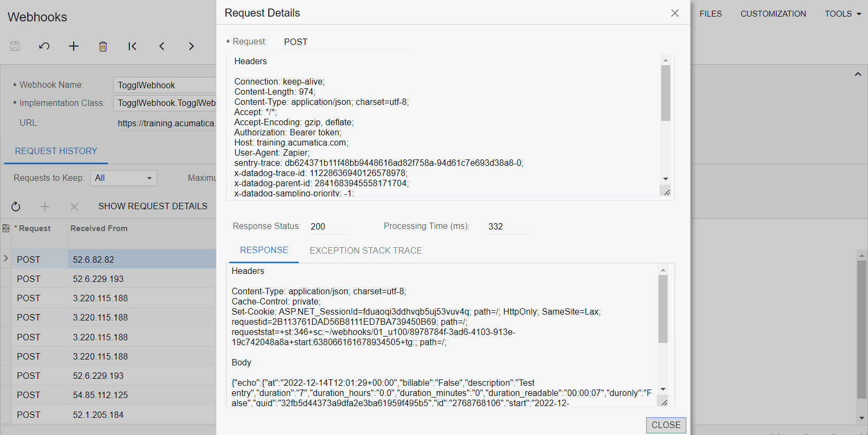Select the POST row from 54.85.112.125
Viewport: 868px width, 435px height.
[x=100, y=395]
